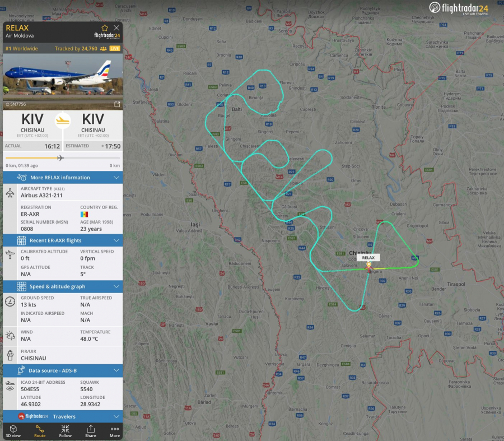504x441 pixels.
Task: Click the Share icon
Action: pos(91,431)
